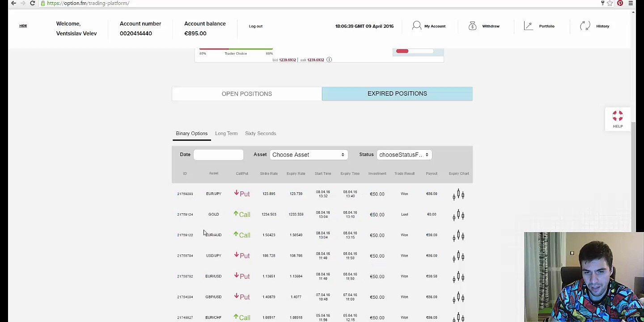Viewport: 644px width, 322px height.
Task: Click the Start Time column header
Action: [323, 174]
